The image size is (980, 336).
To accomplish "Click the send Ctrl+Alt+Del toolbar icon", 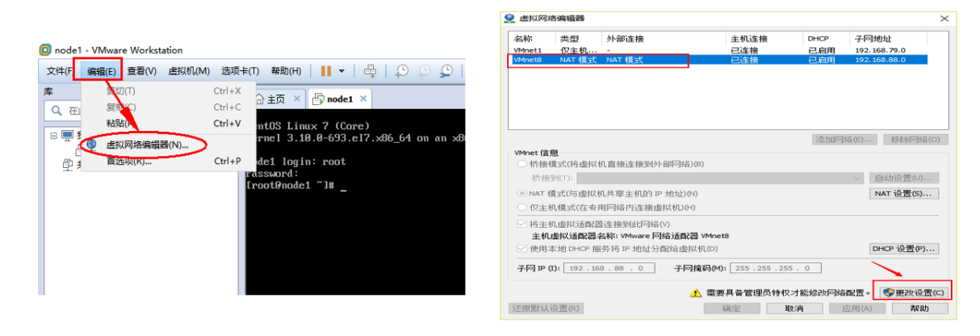I will tap(370, 71).
